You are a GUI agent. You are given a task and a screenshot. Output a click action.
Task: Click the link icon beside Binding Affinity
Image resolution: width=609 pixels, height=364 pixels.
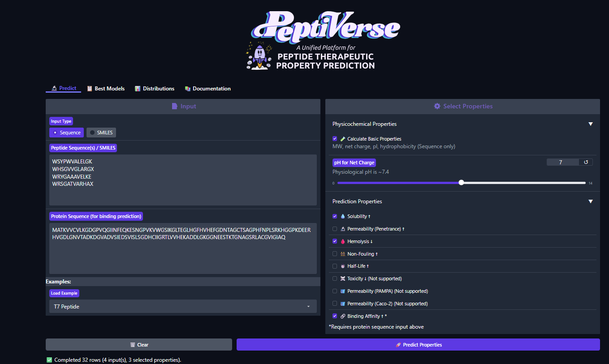pyautogui.click(x=343, y=316)
